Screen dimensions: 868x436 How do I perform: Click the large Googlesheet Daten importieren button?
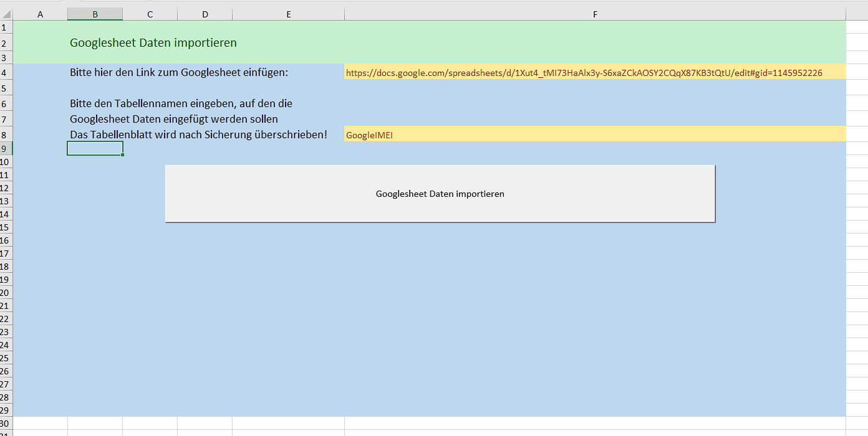440,194
